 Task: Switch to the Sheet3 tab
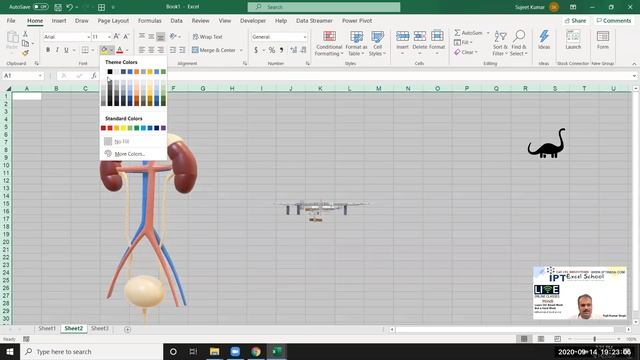[100, 329]
